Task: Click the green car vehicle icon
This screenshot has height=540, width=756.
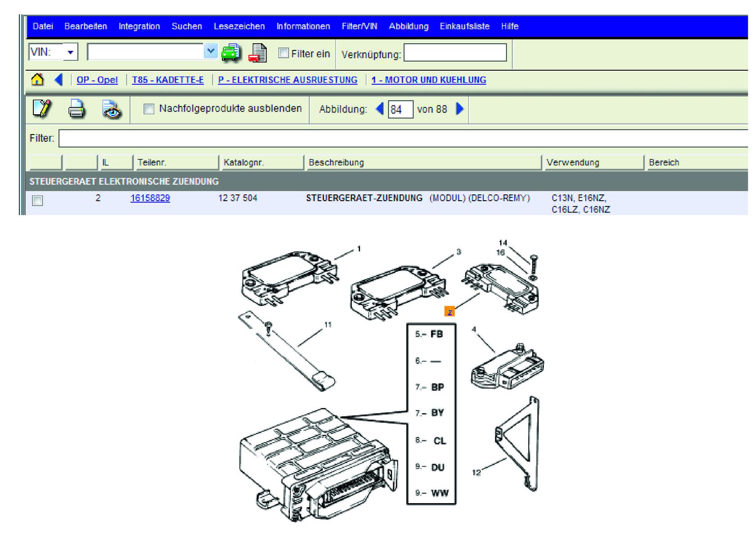Action: pyautogui.click(x=231, y=53)
